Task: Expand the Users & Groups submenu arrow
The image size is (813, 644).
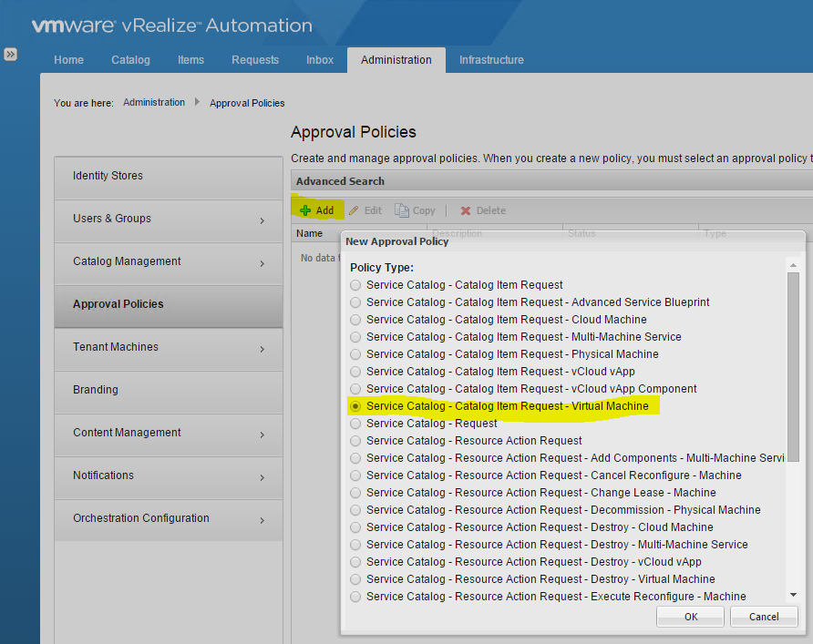Action: click(262, 220)
